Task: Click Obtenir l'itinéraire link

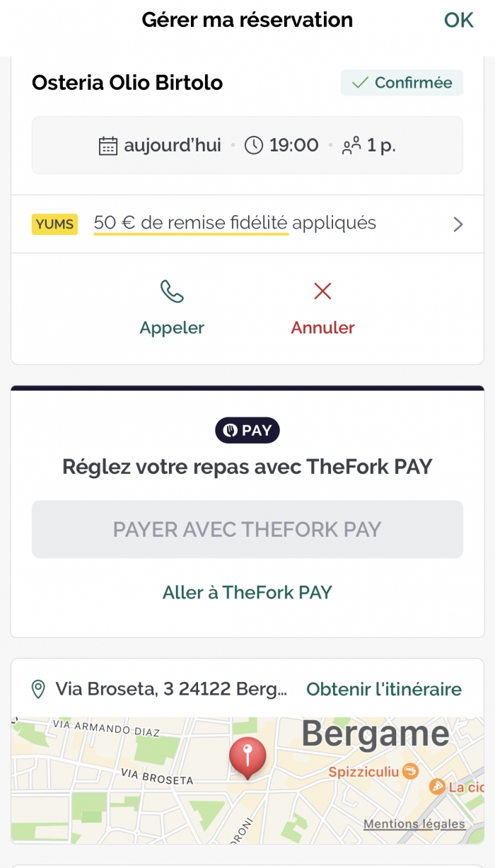Action: coord(384,689)
